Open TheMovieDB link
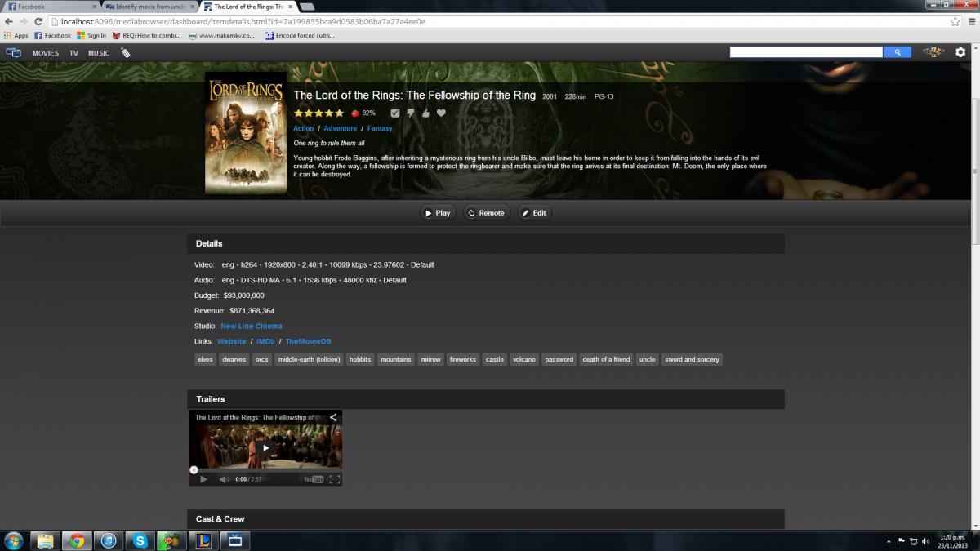The width and height of the screenshot is (980, 551). 308,341
